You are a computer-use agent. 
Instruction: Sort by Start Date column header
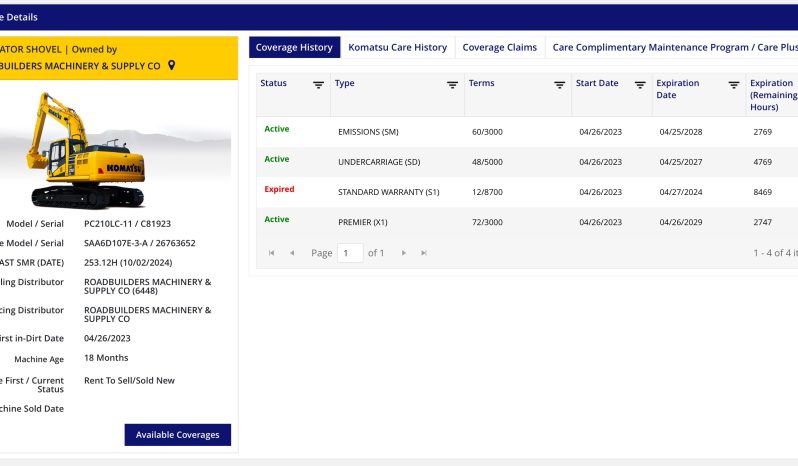[x=597, y=83]
